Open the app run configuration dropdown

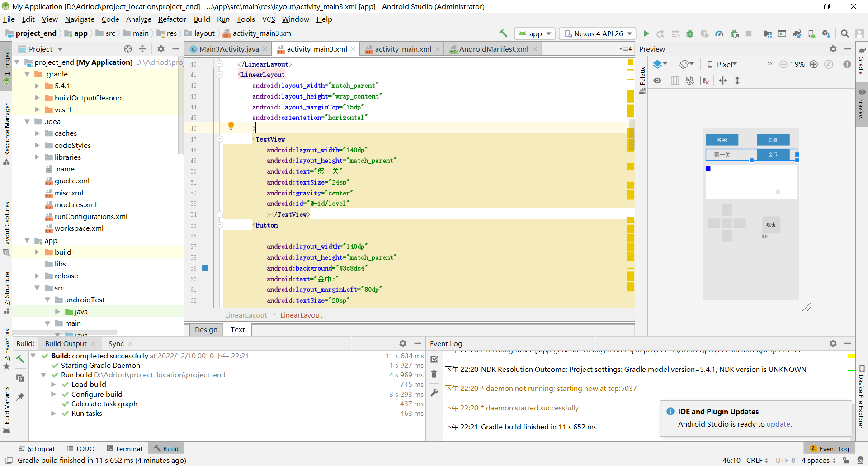535,33
